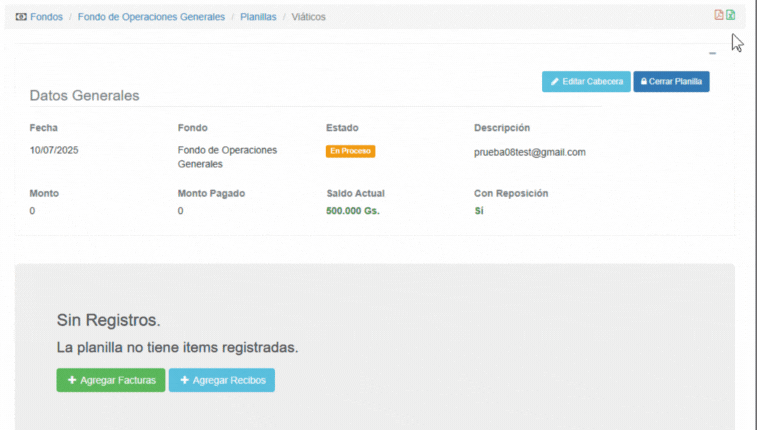This screenshot has width=757, height=430.
Task: Click the Viáticos breadcrumb item
Action: (308, 17)
